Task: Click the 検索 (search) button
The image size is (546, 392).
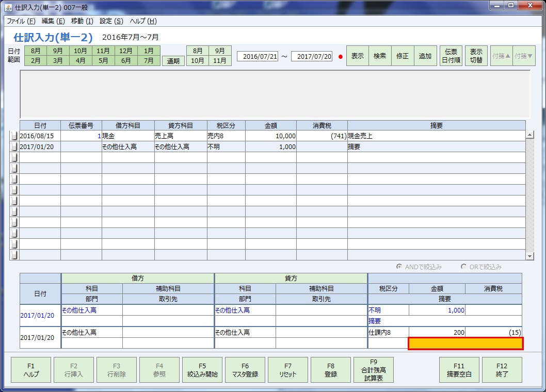Action: (x=379, y=56)
